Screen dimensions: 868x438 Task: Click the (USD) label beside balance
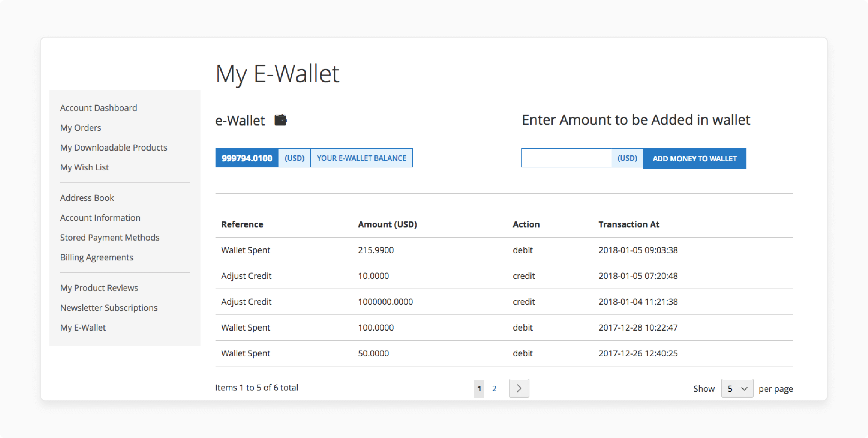pos(294,158)
